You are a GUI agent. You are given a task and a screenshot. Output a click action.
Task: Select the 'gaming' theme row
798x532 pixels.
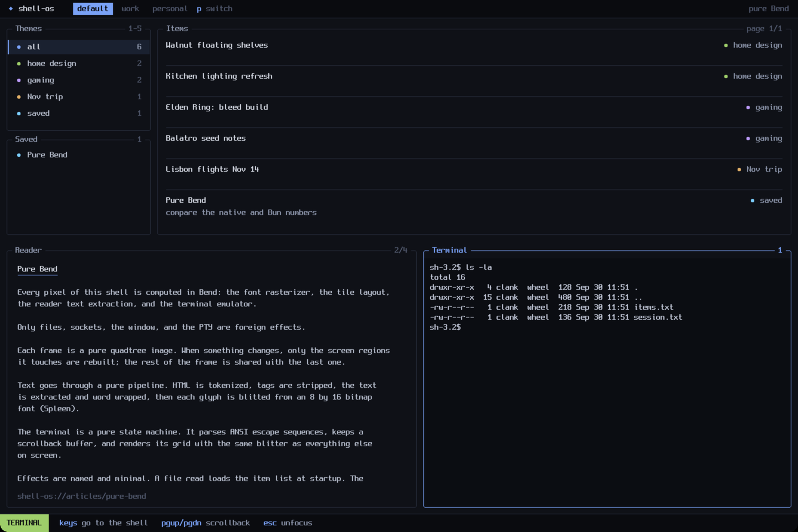point(79,80)
